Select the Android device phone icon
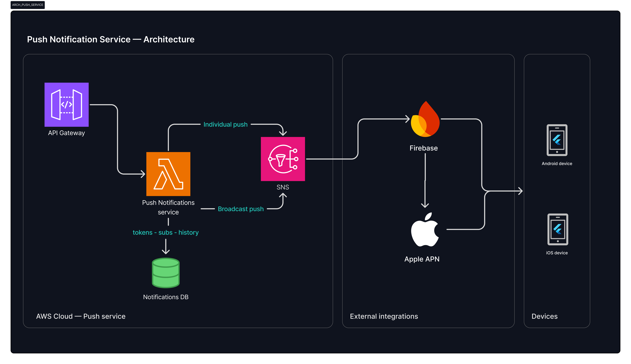 pos(557,140)
